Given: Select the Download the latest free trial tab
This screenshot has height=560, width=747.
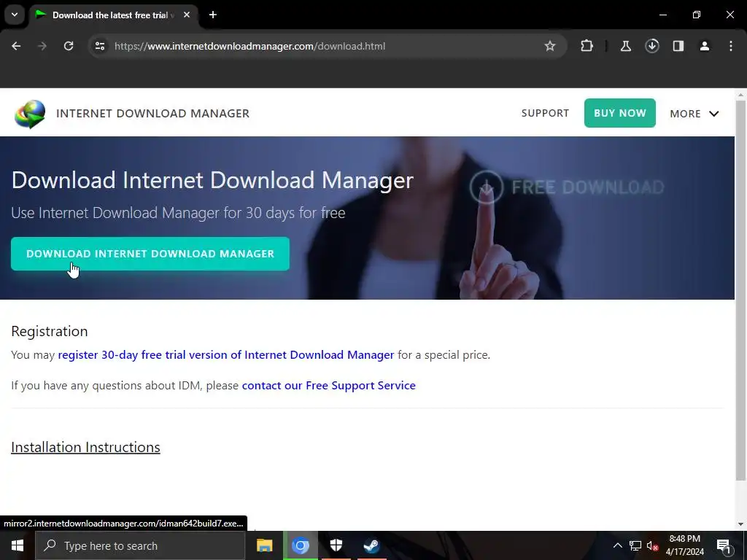Looking at the screenshot, I should point(112,15).
